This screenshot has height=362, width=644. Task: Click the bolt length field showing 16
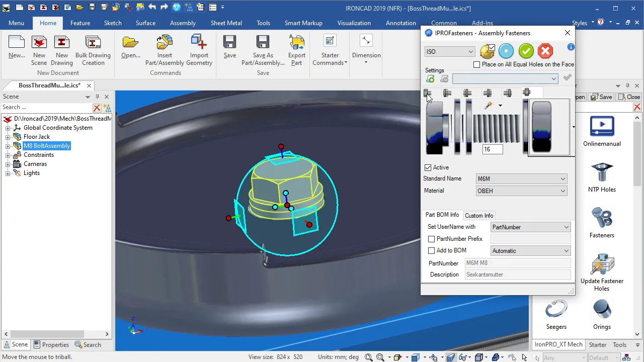coord(493,149)
